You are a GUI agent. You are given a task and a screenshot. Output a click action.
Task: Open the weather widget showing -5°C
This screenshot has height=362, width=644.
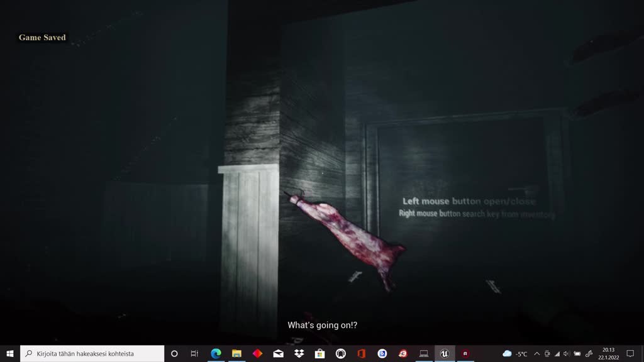pos(515,354)
